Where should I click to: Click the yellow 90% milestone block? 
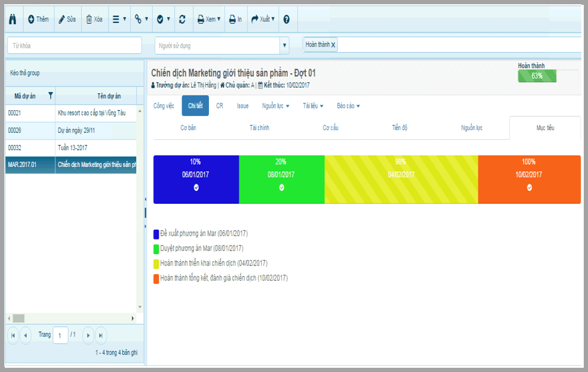401,180
